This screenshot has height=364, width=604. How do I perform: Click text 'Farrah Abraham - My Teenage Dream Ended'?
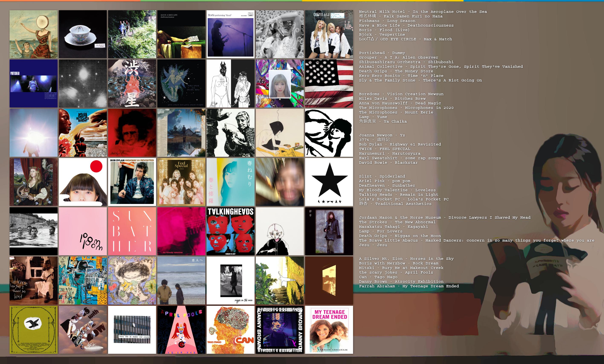pos(409,286)
